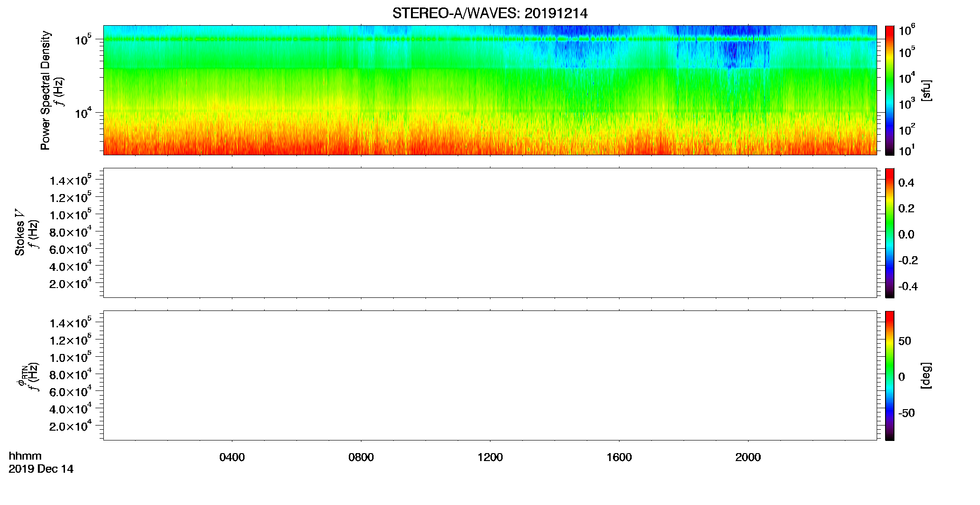980x505 pixels.
Task: Click the plot title STEREO-A/WAVES: 20191214
Action: click(490, 14)
